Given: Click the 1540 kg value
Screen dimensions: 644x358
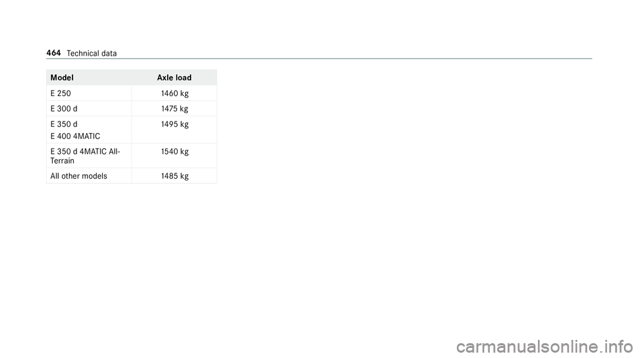Looking at the screenshot, I should 174,152.
